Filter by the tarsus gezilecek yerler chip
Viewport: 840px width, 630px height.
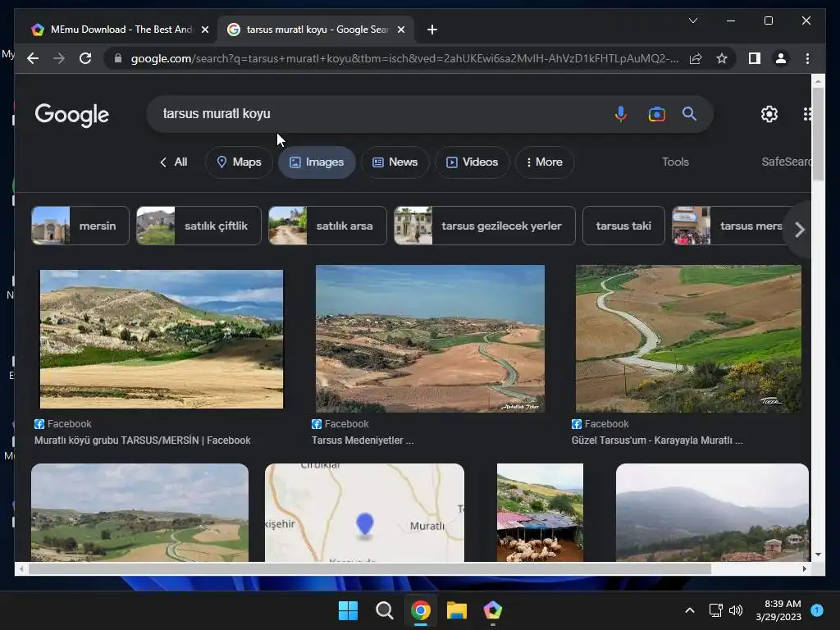click(484, 226)
